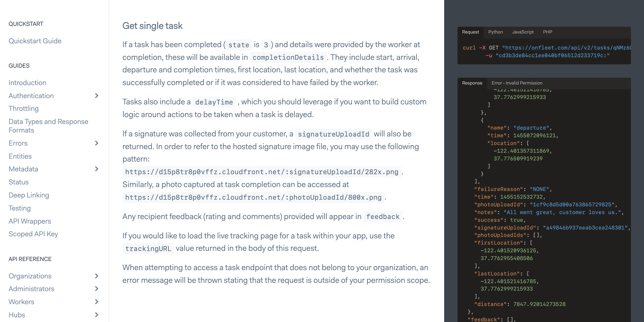The height and width of the screenshot is (322, 644).
Task: Switch to the JavaScript code tab
Action: point(523,32)
